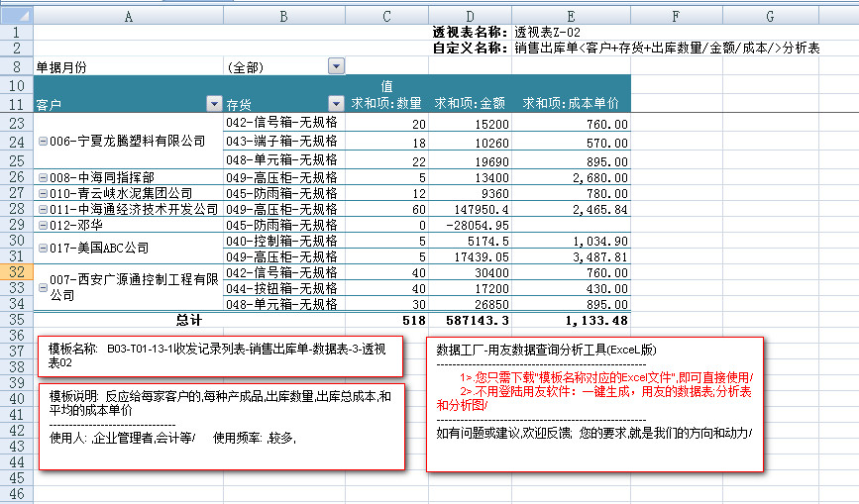859x504 pixels.
Task: Collapse the 008-中海同指挥部 row group
Action: [x=42, y=177]
